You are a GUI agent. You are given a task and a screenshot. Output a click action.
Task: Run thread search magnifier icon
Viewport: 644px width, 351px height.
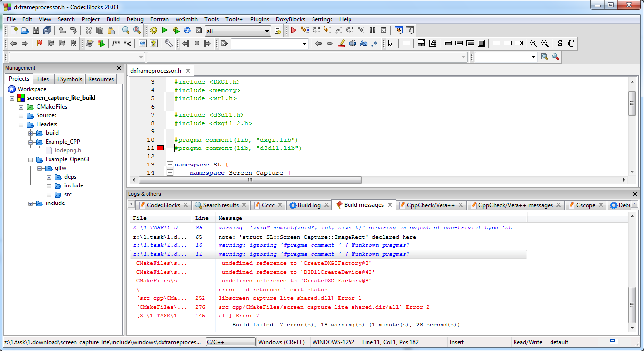544,57
